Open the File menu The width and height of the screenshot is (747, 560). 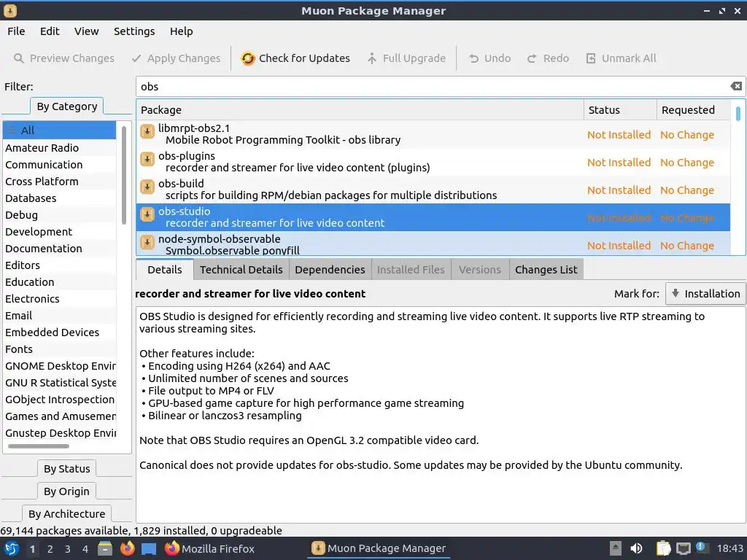coord(16,31)
